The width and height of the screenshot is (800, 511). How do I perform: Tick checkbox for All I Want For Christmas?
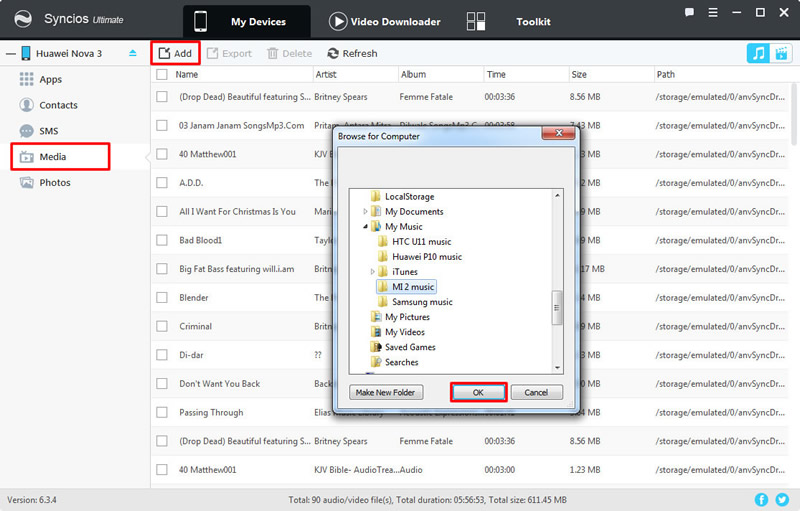(x=162, y=211)
